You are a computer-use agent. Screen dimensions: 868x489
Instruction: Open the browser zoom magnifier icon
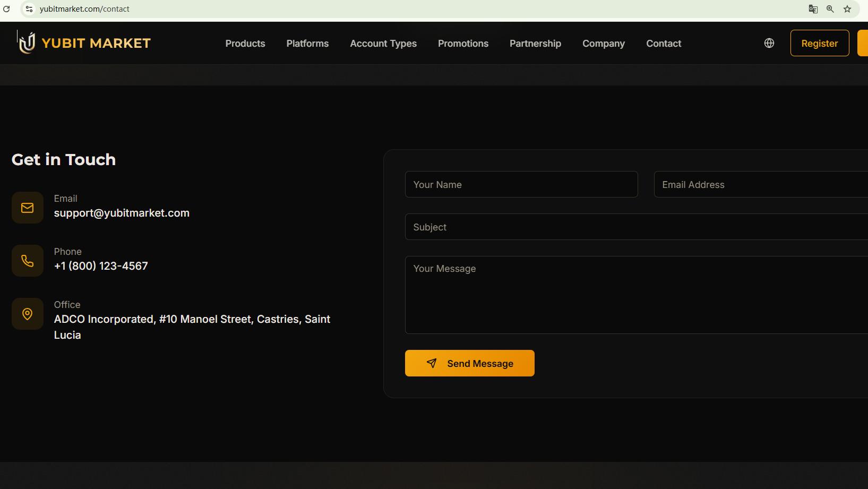point(830,9)
